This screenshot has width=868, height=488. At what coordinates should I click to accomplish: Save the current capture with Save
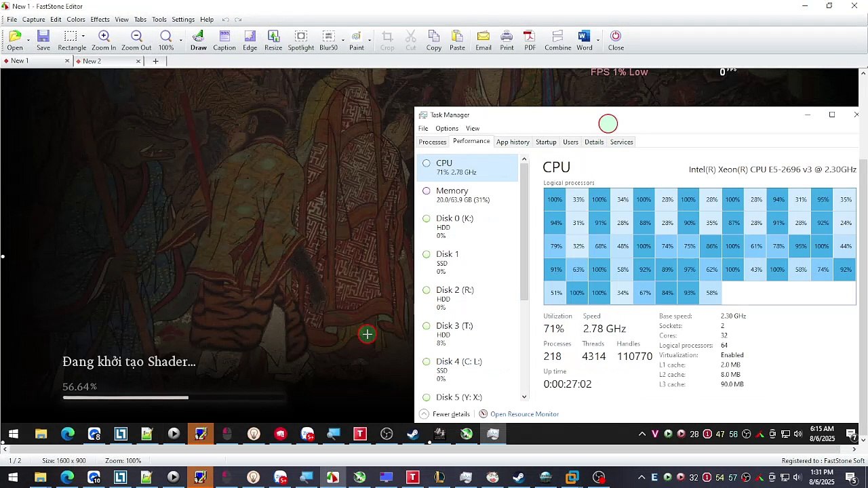pos(43,41)
